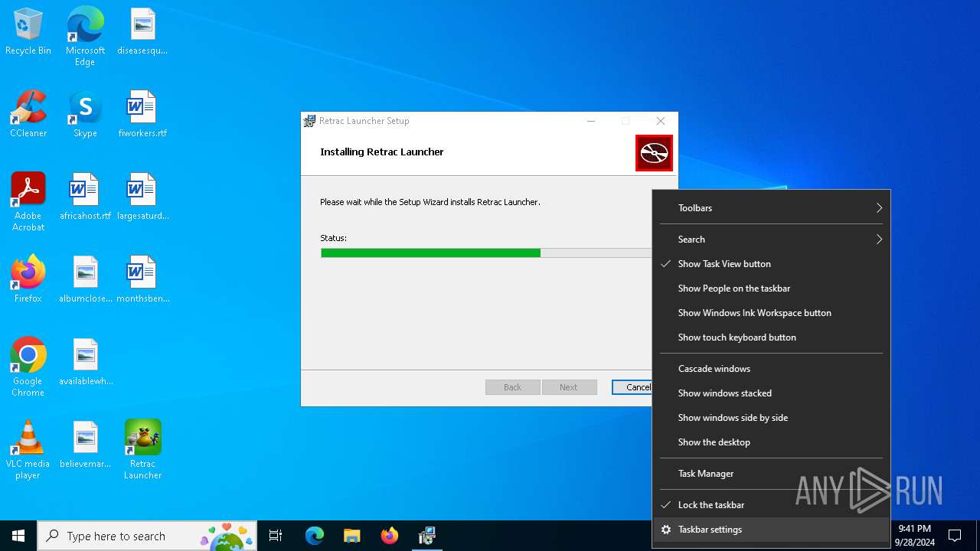Toggle Show Windows Ink Workspace button
The height and width of the screenshot is (551, 980).
coord(772,313)
